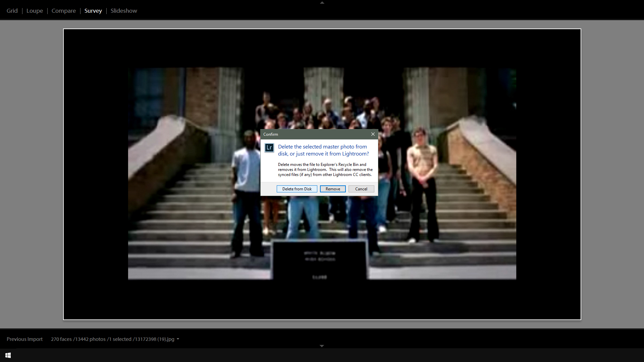The image size is (644, 362).
Task: Click the photo thumbnail in Survey view
Action: 322,174
